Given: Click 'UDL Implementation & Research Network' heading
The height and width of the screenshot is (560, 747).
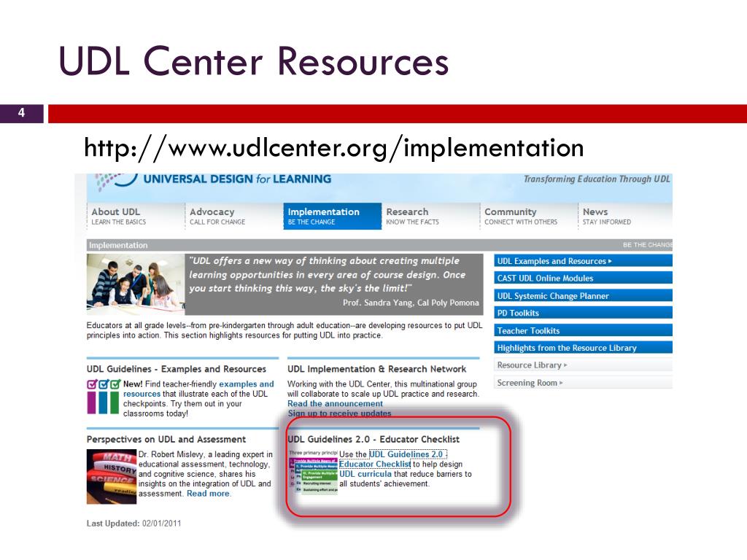Looking at the screenshot, I should [377, 369].
